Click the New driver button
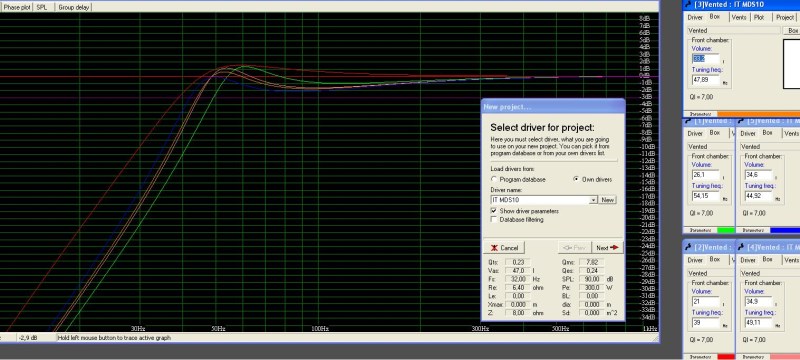This screenshot has height=360, width=800. coord(607,200)
